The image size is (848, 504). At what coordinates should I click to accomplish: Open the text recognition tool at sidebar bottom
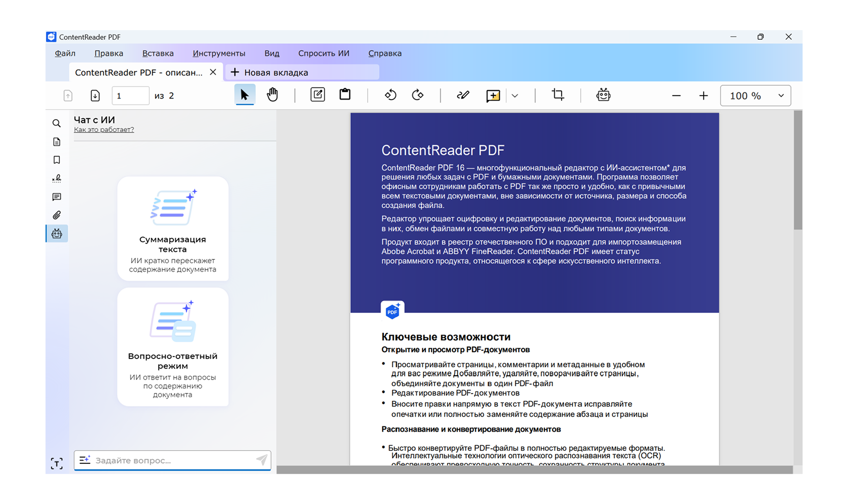57,463
